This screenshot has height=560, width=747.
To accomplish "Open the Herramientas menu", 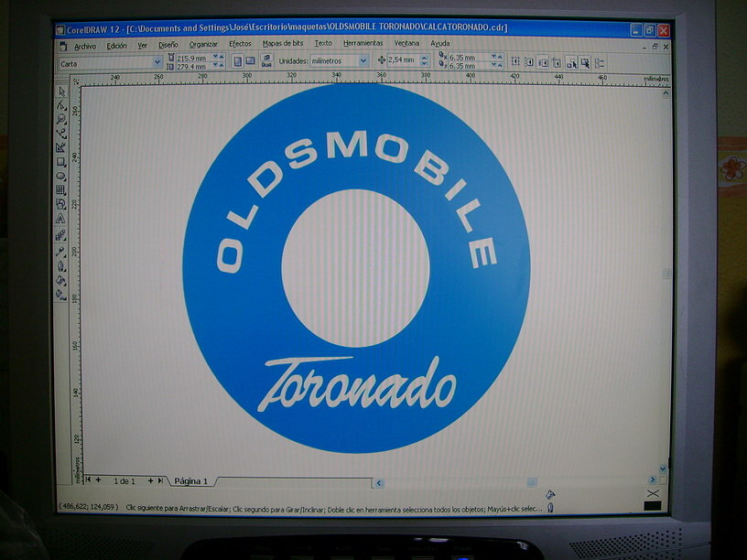I will click(x=363, y=43).
